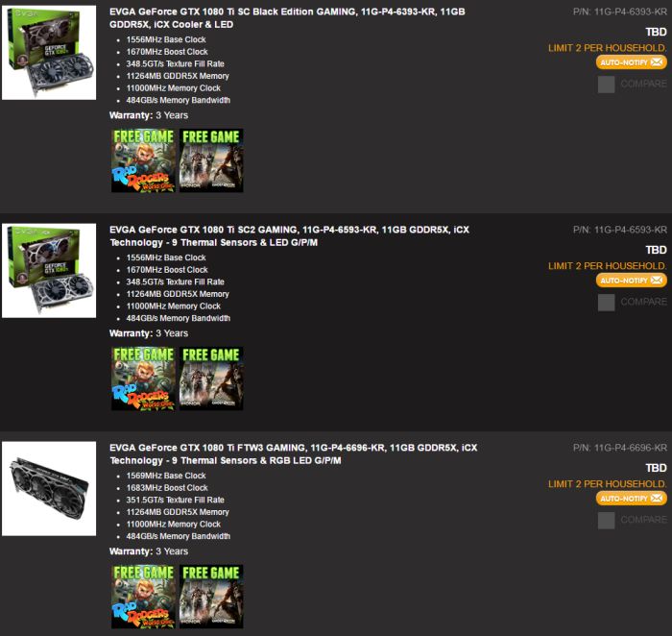This screenshot has width=672, height=636.
Task: Open FTW3 GAMING product image
Action: [x=49, y=488]
